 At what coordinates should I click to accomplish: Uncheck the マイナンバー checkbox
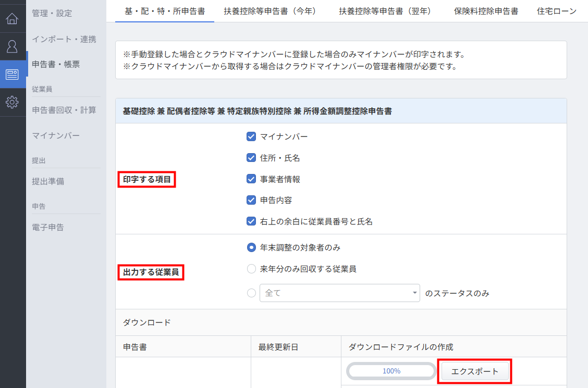pos(251,136)
